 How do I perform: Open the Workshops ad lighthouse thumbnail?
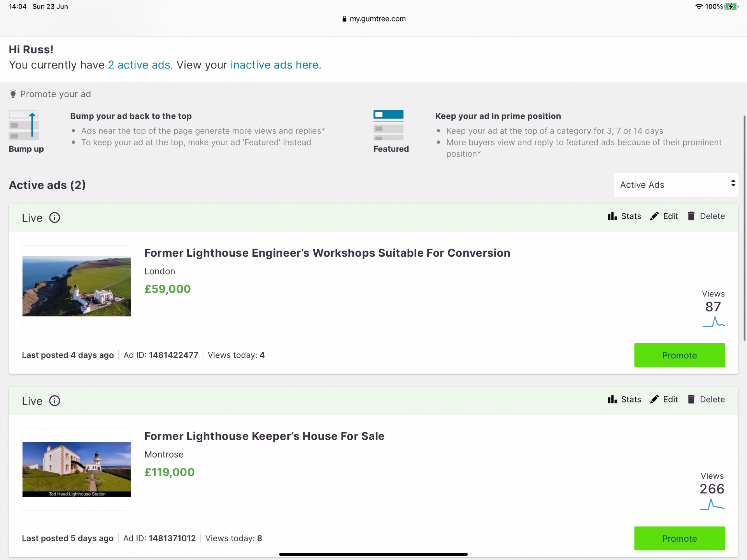click(77, 286)
